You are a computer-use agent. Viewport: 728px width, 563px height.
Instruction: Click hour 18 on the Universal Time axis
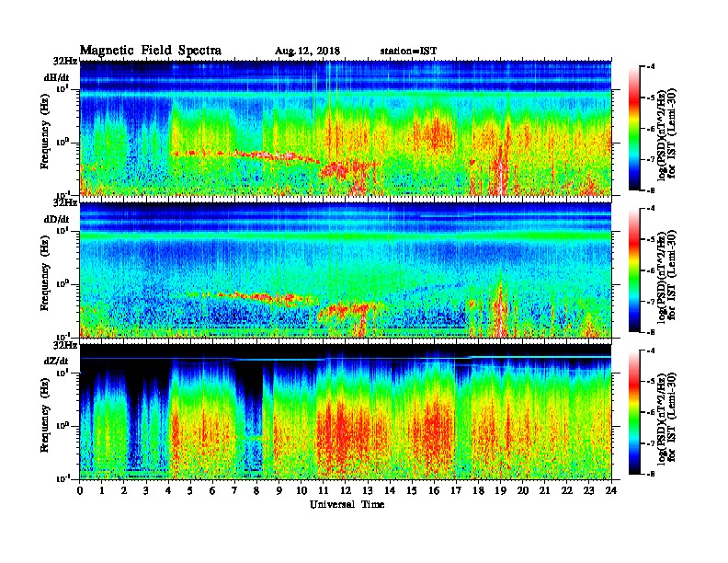point(478,490)
